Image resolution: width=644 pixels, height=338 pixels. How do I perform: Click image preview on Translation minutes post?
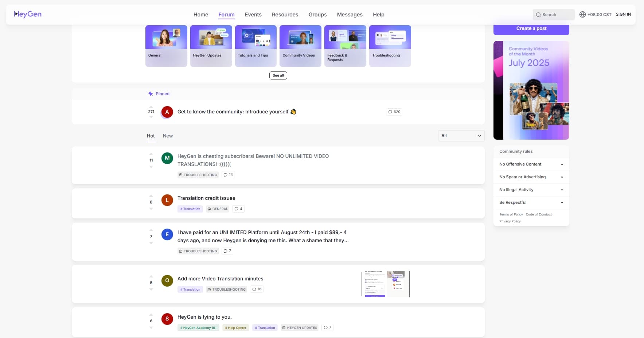(386, 284)
